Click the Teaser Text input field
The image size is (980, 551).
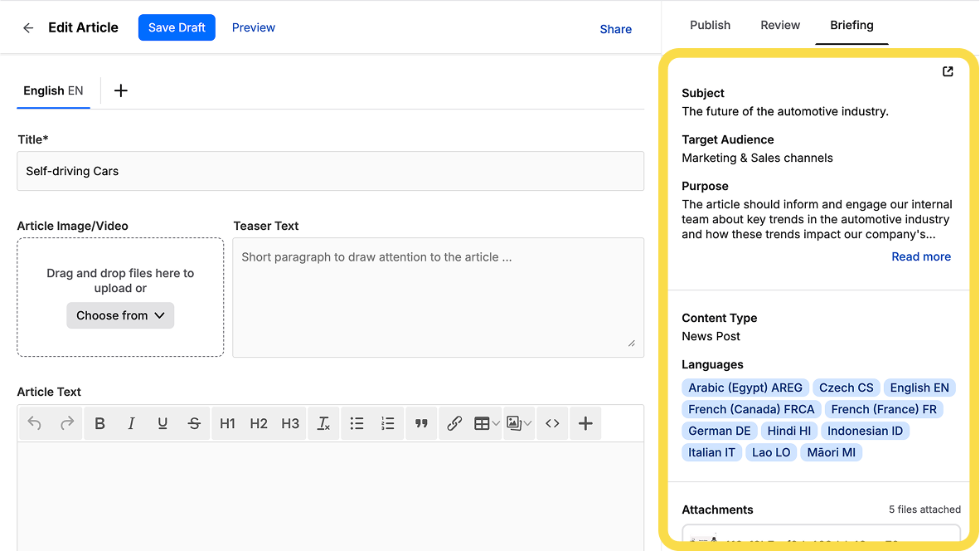point(438,297)
